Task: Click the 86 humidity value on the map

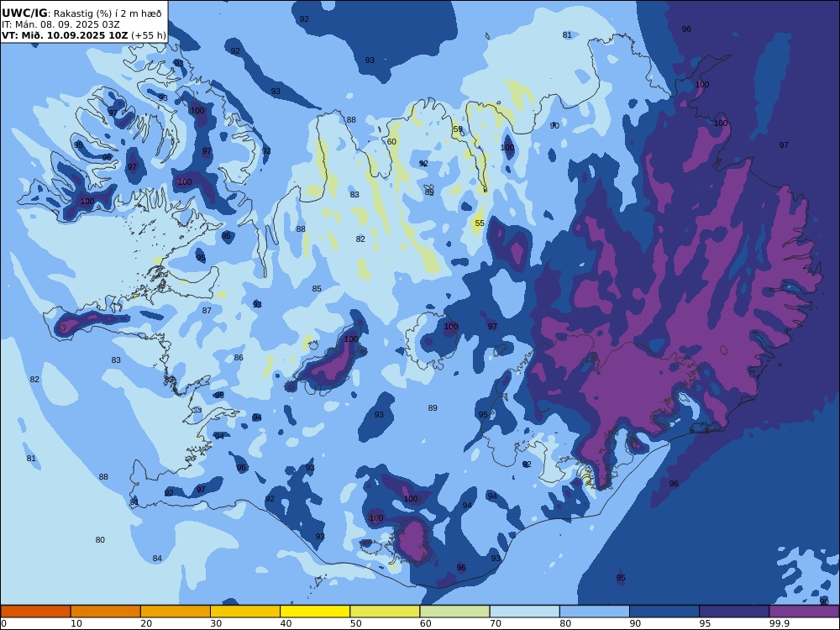Action: tap(239, 357)
